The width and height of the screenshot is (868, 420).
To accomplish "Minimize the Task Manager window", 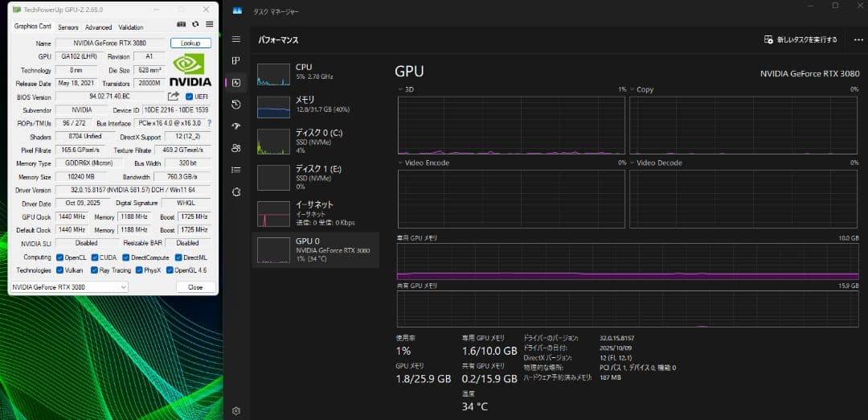I will (810, 6).
